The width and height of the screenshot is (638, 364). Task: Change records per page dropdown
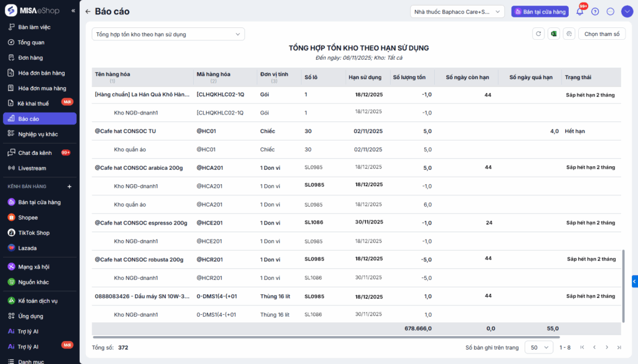[538, 347]
